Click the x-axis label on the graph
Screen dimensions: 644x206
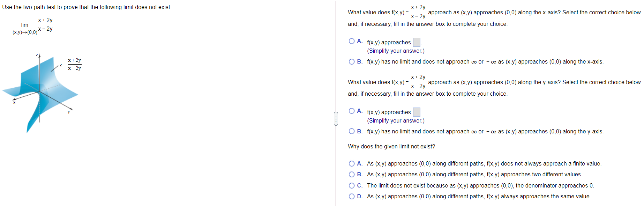tap(14, 103)
